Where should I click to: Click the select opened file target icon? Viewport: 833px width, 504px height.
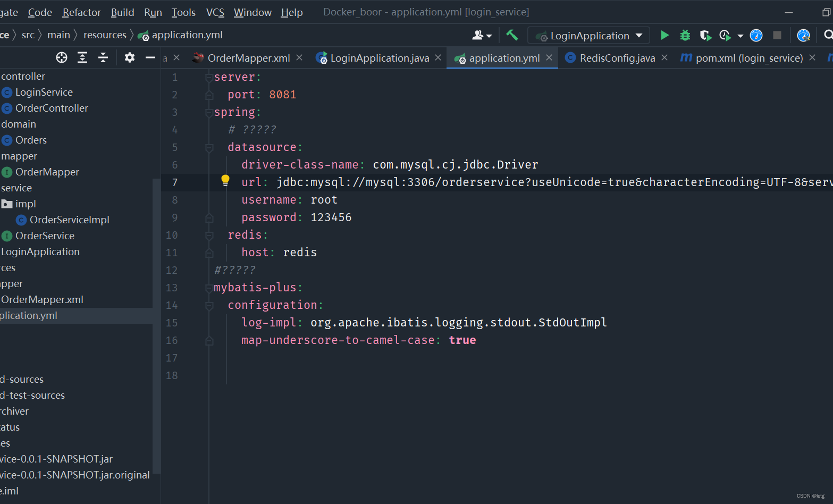[62, 57]
